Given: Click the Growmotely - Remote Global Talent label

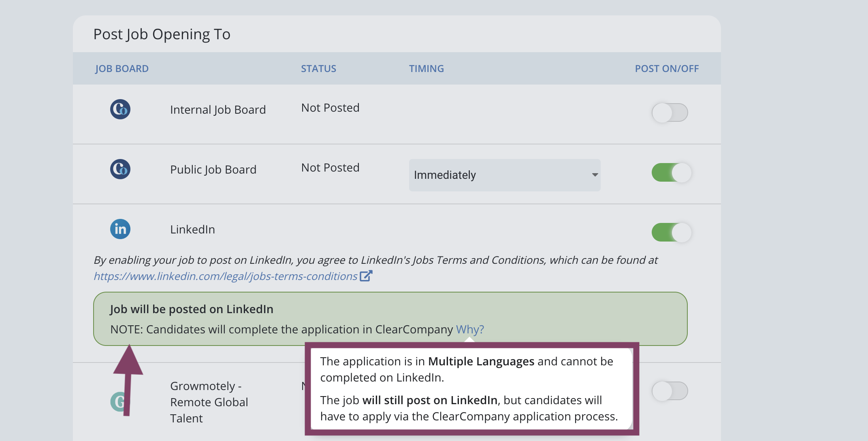Looking at the screenshot, I should 209,402.
